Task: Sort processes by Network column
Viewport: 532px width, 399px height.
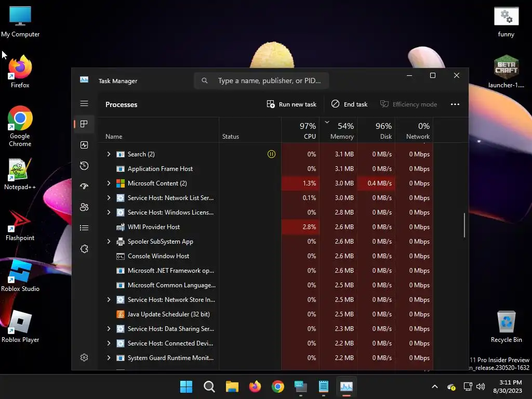Action: 414,130
